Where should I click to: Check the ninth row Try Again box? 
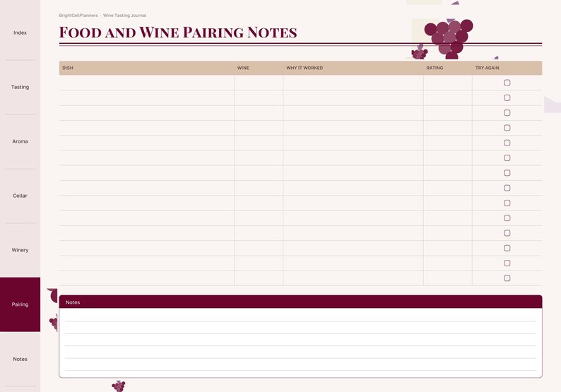pos(507,203)
